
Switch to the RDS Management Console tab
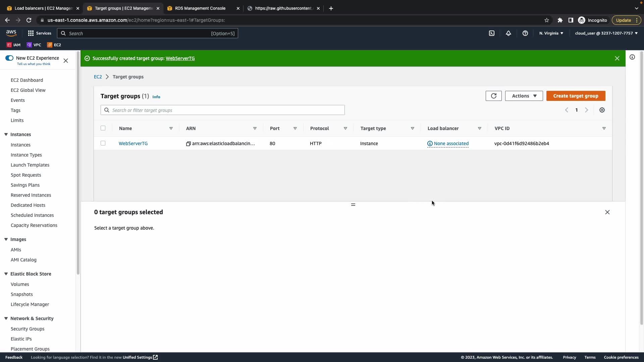(200, 8)
